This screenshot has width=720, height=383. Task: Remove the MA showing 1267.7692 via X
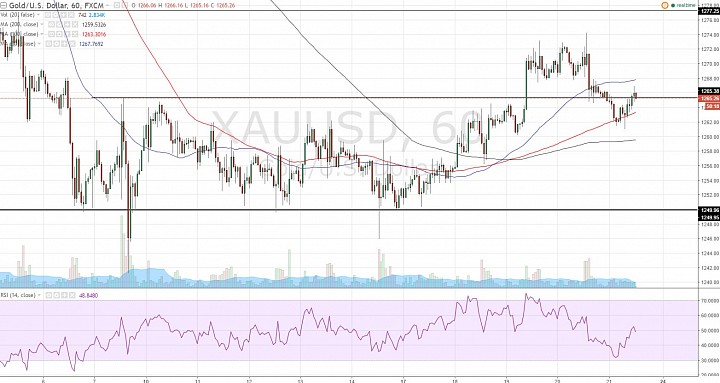click(x=73, y=44)
